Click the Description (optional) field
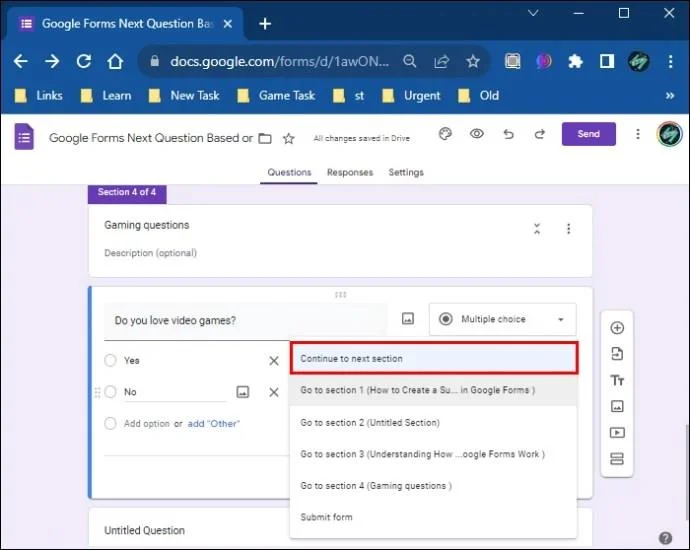 (x=150, y=253)
